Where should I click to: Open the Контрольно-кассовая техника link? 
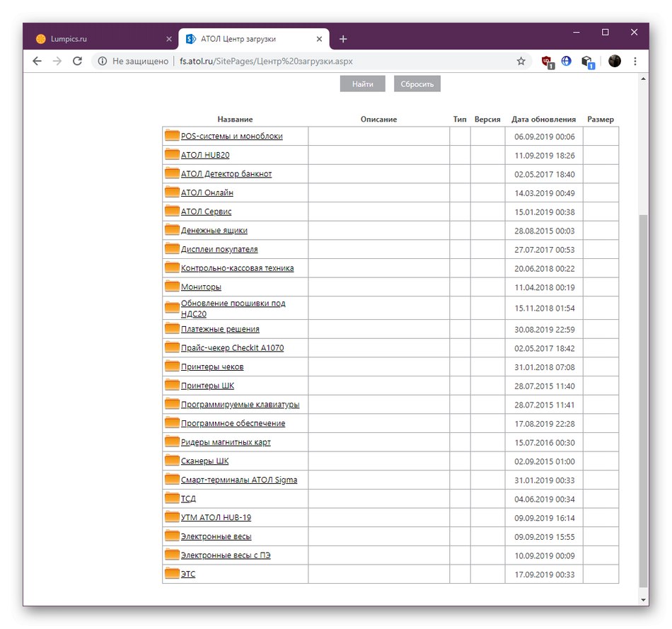pyautogui.click(x=237, y=268)
